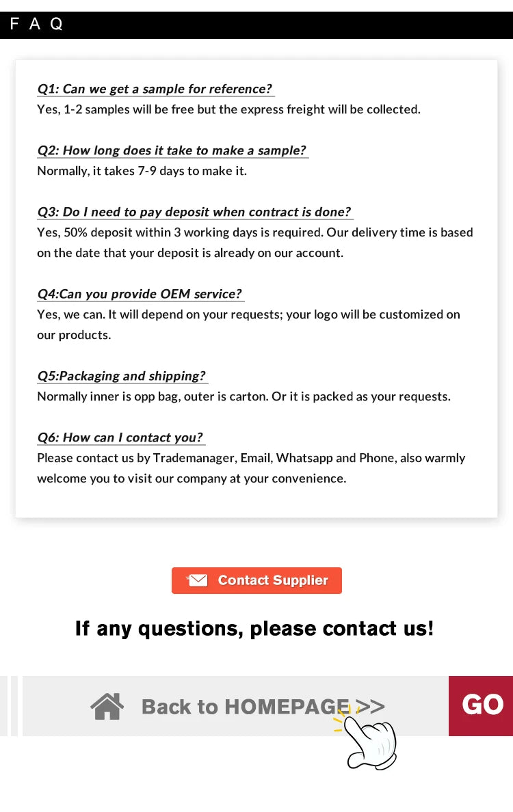
Task: Open question Q1 about sample for reference
Action: pos(155,89)
